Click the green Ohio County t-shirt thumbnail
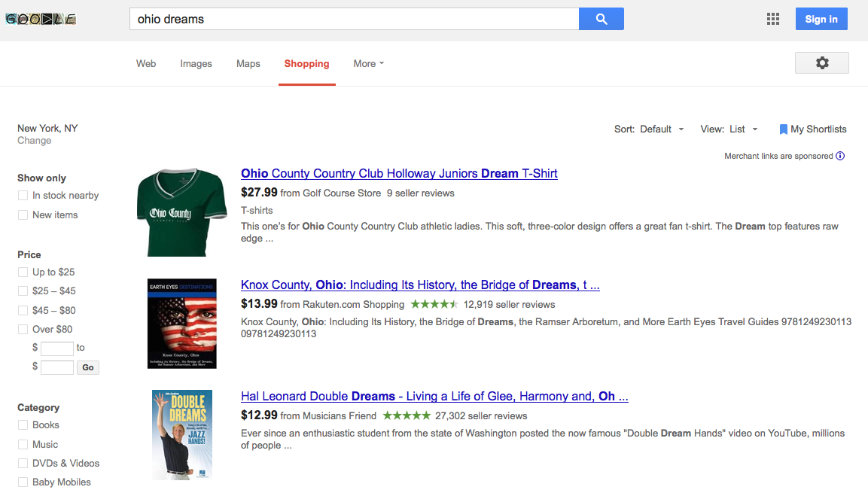Viewport: 868px width, 496px height. point(181,212)
